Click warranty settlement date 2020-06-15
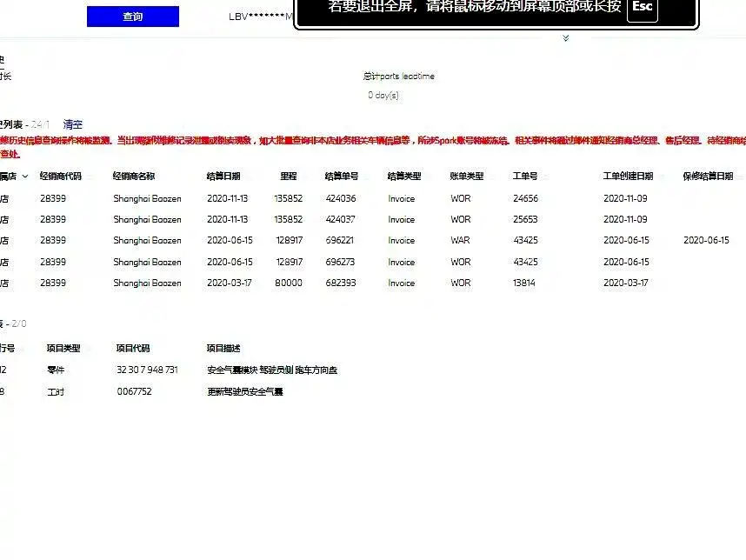Screen dimensions: 746x560 [x=707, y=240]
